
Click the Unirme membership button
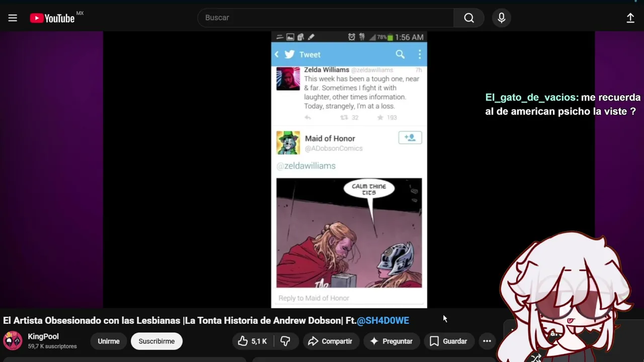coord(109,341)
